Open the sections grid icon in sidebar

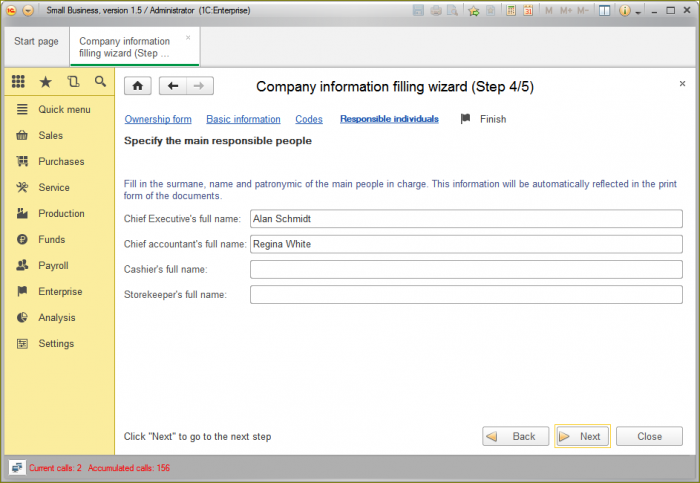pyautogui.click(x=18, y=82)
